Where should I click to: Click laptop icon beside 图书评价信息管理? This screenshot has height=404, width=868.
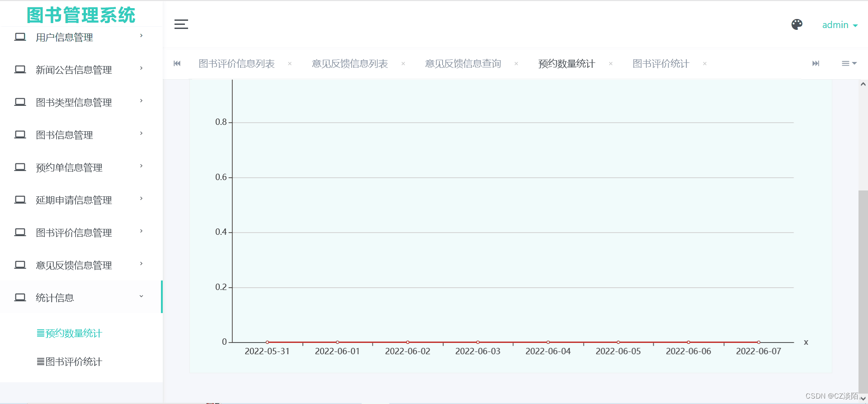20,232
